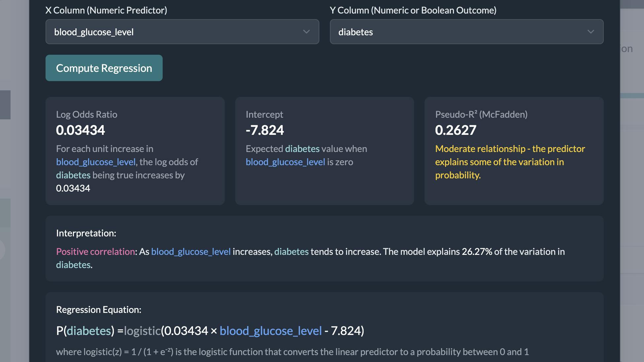Click the Log Odds Ratio value 0.03434

coord(80,130)
